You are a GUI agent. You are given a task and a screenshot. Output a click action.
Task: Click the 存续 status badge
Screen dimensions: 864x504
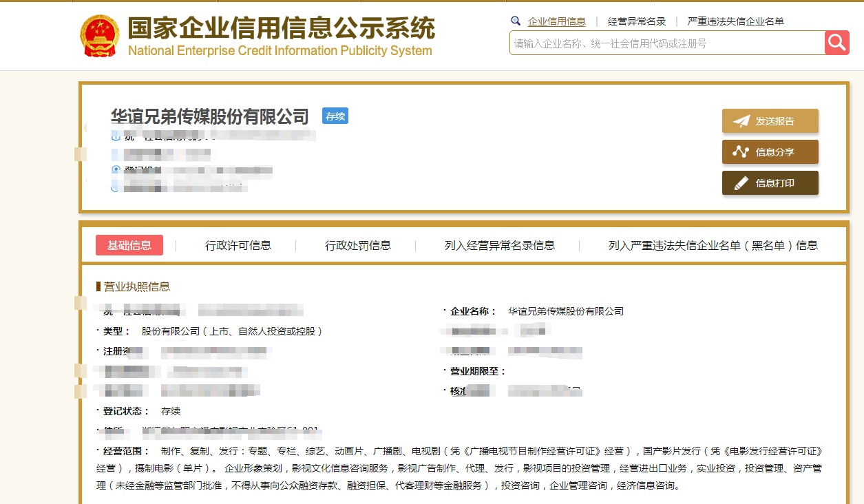point(335,116)
